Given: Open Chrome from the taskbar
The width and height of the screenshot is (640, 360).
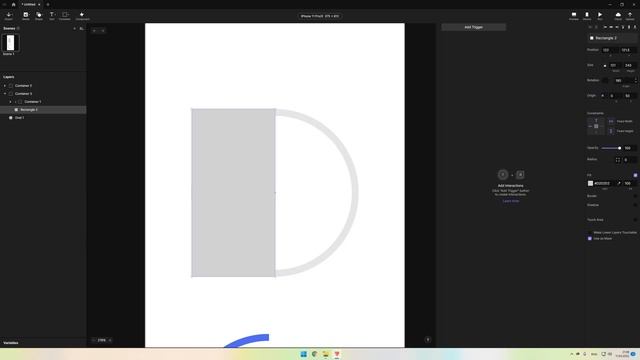Looking at the screenshot, I should click(314, 354).
